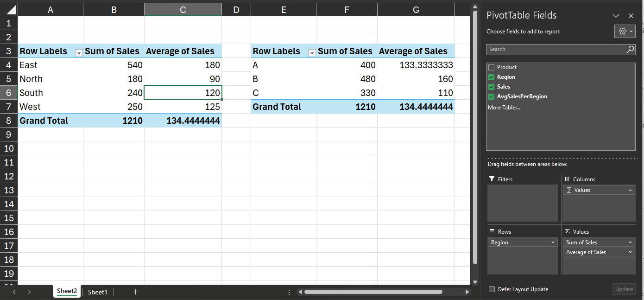Viewport: 644px width, 300px height.
Task: Open task pane options chevron in PivotTable Fields header
Action: (616, 16)
